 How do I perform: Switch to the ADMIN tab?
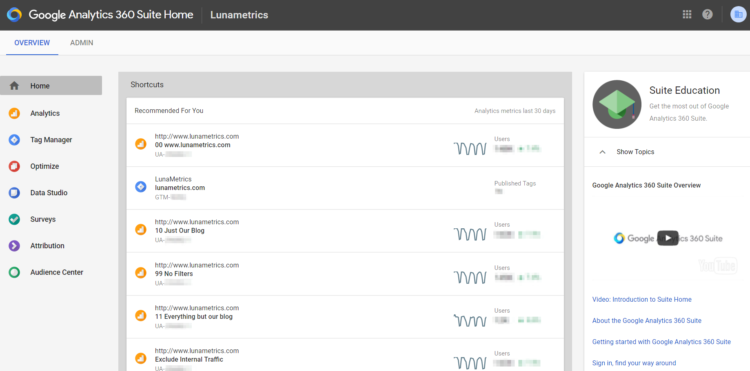coord(82,43)
